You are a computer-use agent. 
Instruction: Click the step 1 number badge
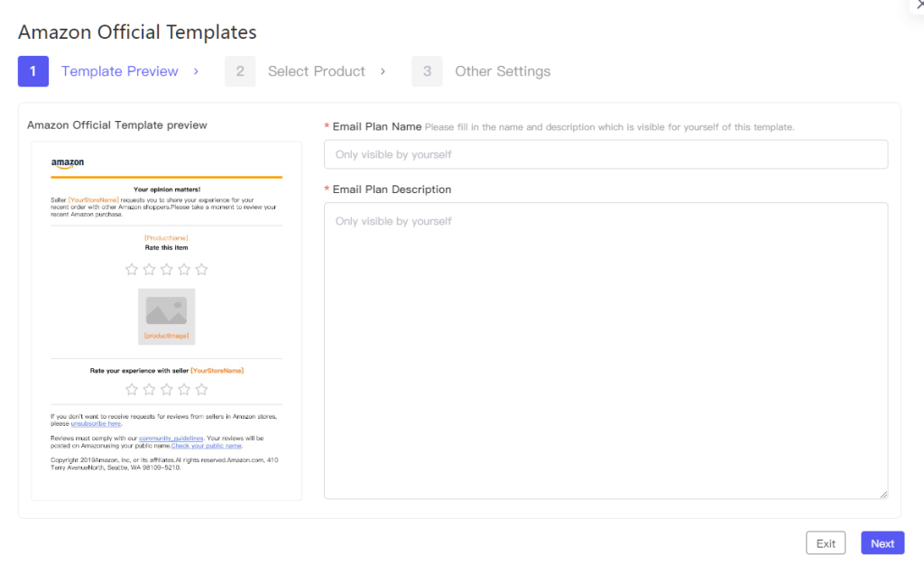click(33, 71)
